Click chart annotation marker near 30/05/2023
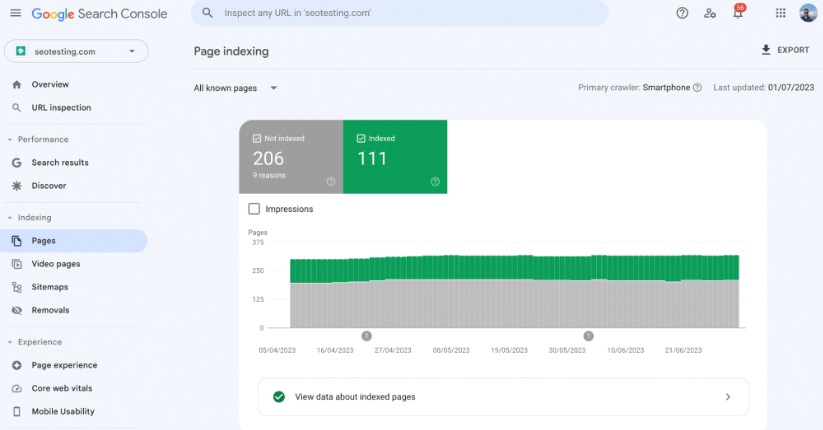The image size is (823, 430). 588,336
